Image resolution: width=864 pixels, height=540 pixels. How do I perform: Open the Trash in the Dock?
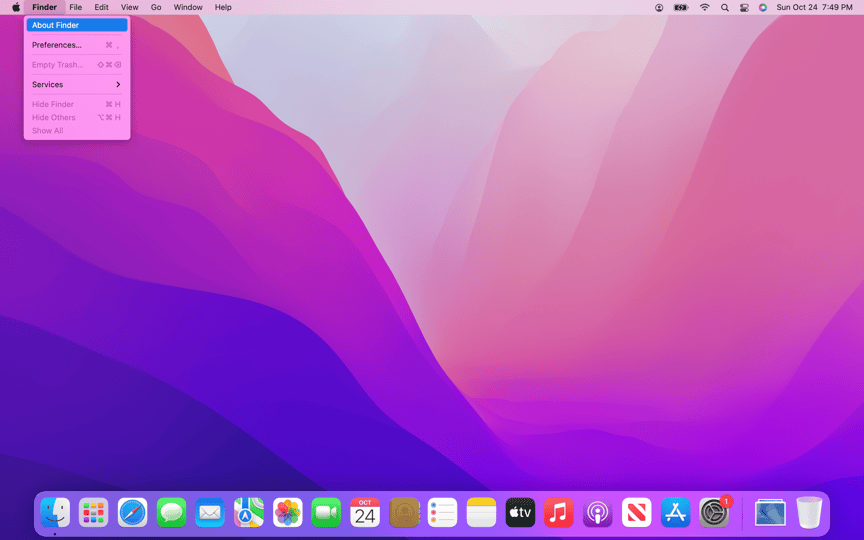pos(809,512)
